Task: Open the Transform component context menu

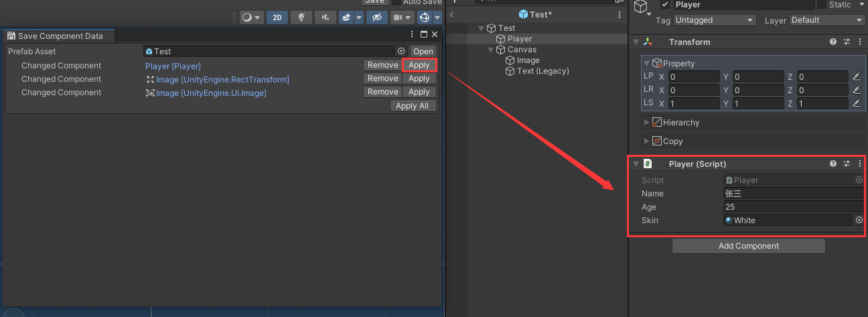Action: coord(860,42)
